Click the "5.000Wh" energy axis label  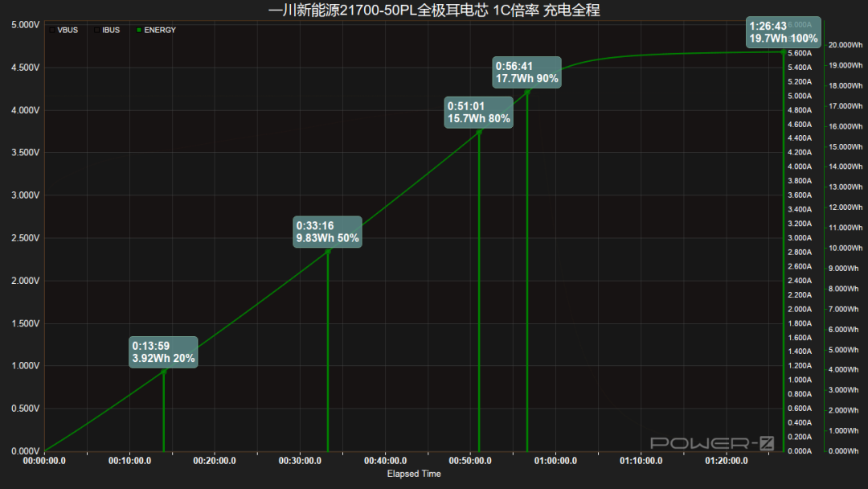tap(845, 350)
